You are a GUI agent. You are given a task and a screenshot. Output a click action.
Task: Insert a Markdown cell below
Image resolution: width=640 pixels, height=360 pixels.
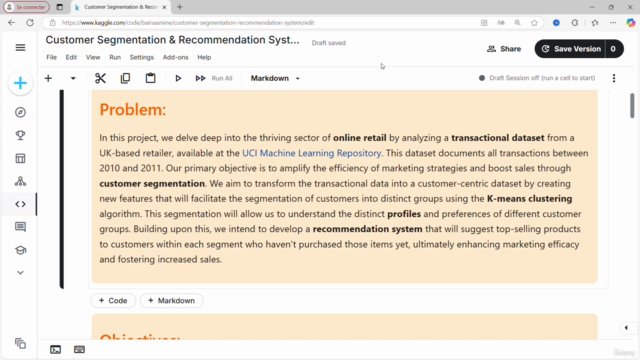(171, 300)
